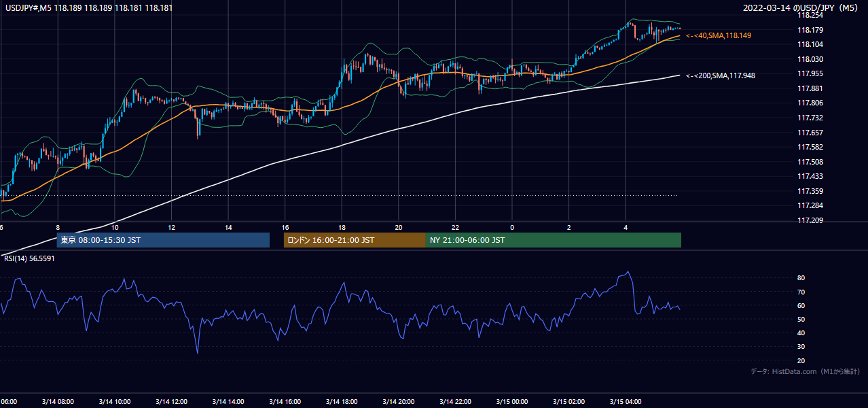868x408 pixels.
Task: Click the 3/14 22:00 time axis label
Action: click(x=455, y=402)
